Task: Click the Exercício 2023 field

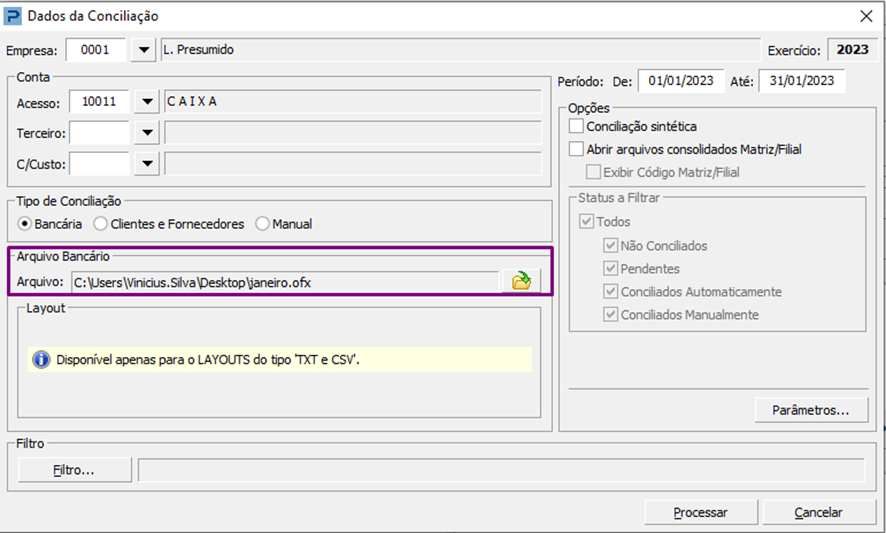Action: click(x=853, y=50)
